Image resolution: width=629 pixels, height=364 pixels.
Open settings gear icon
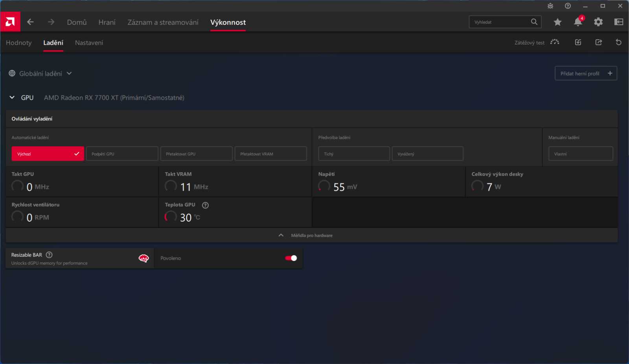pyautogui.click(x=598, y=22)
